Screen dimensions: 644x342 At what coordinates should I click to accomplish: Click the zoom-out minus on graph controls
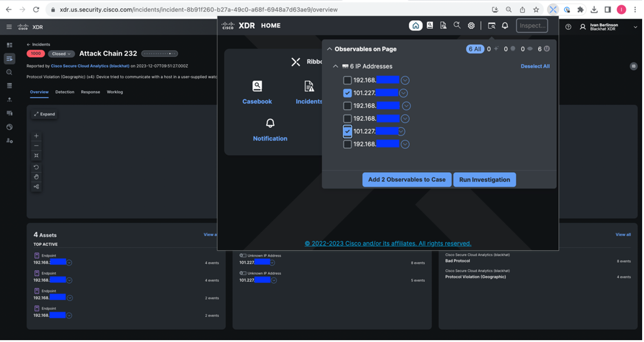(x=37, y=146)
